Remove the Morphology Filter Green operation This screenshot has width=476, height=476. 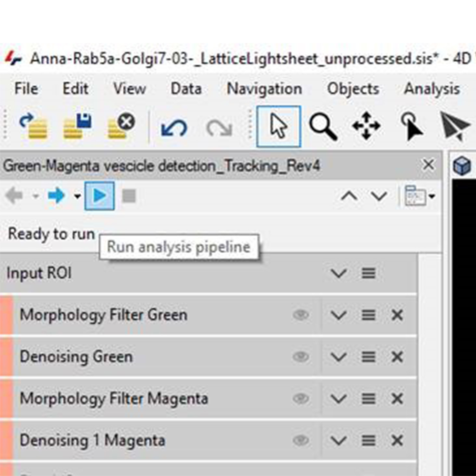point(397,315)
